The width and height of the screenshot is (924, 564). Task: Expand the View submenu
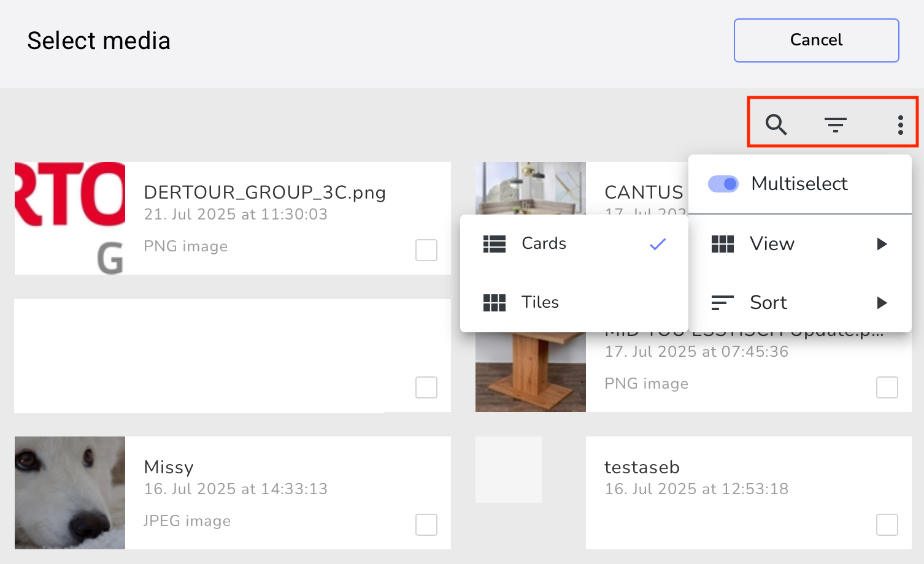point(882,243)
